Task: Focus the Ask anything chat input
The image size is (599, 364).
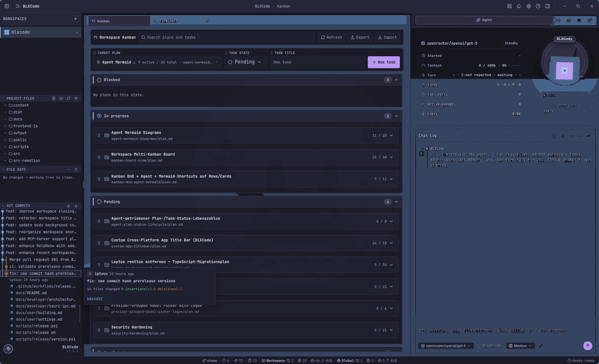Action: pos(505,331)
